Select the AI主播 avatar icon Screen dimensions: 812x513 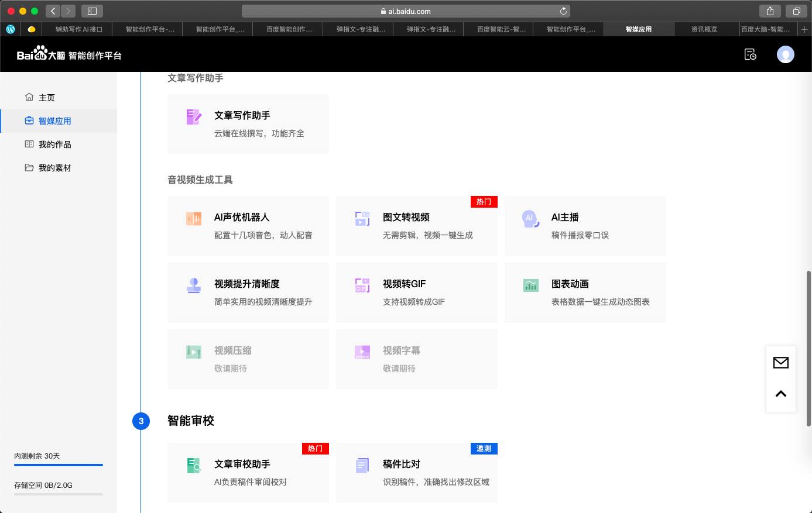pyautogui.click(x=530, y=219)
